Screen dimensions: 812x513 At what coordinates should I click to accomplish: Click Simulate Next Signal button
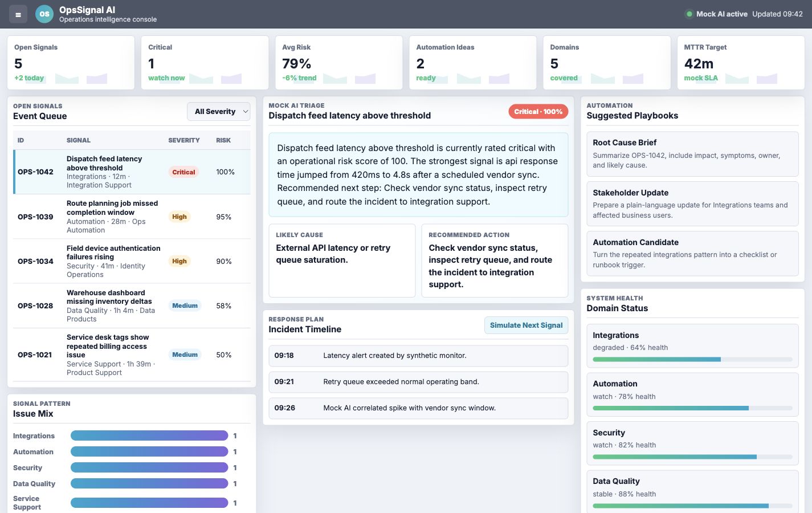[x=526, y=325]
